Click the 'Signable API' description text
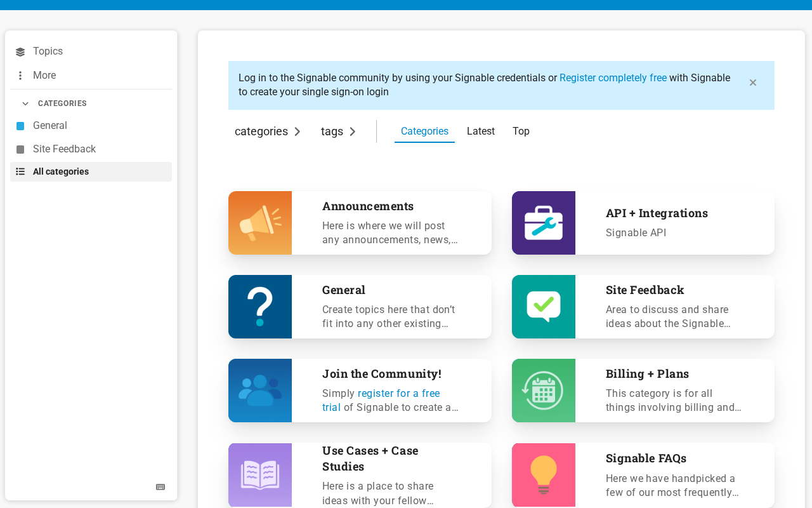Screen dimensions: 812x508 coord(636,233)
